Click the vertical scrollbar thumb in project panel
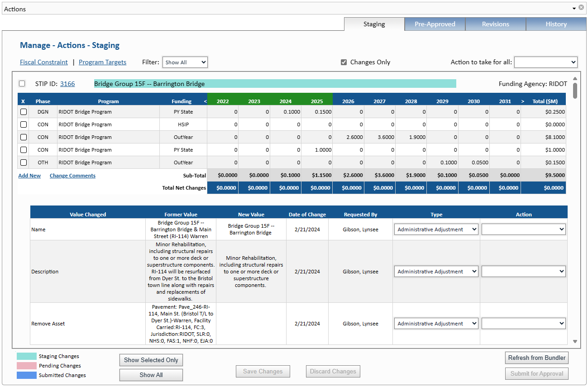Screen dimensions: 588x387 (575, 90)
